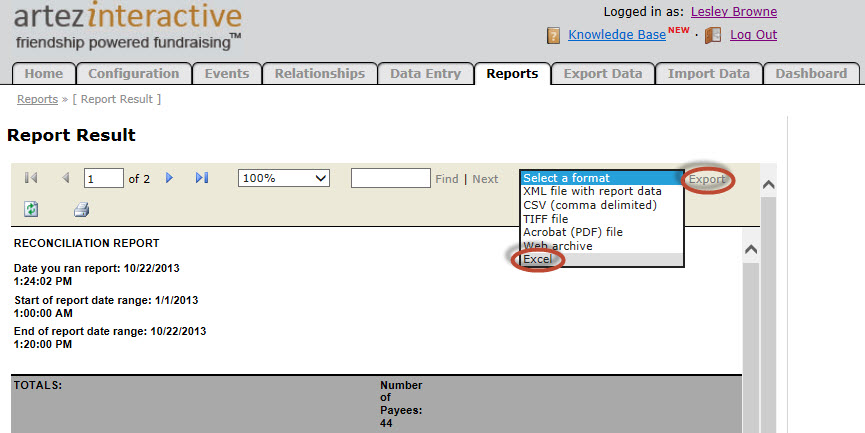Click the print report icon
This screenshot has width=865, height=433.
point(81,209)
